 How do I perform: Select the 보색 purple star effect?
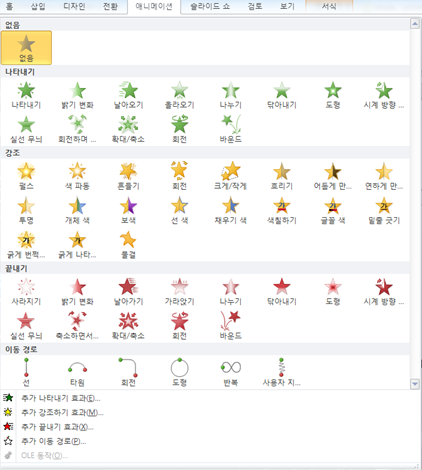tap(128, 210)
